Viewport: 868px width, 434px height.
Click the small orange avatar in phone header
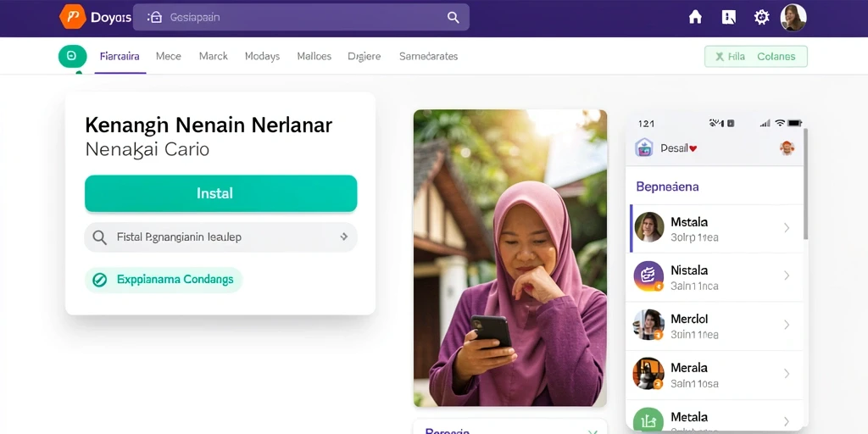(787, 147)
